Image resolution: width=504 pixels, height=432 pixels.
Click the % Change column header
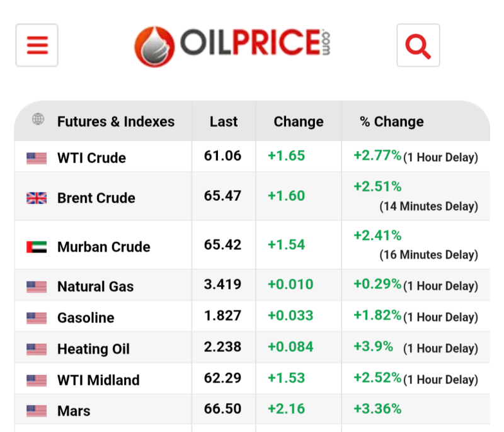coord(392,122)
